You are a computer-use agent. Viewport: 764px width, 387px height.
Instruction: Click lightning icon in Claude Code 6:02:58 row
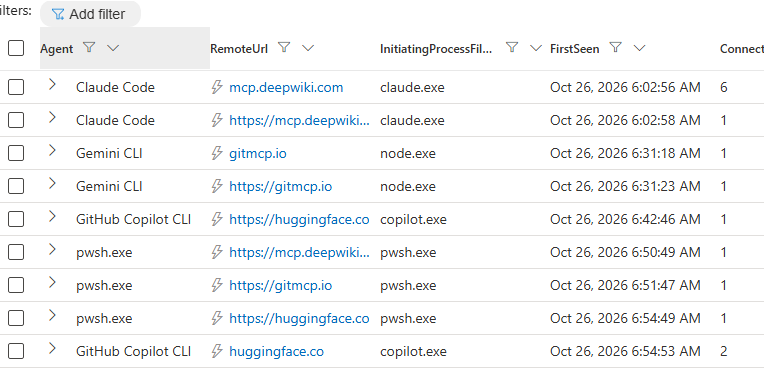pos(217,120)
